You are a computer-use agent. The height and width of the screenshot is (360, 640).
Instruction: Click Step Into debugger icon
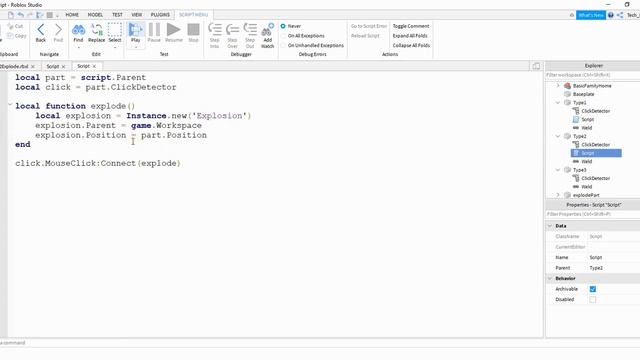point(215,35)
